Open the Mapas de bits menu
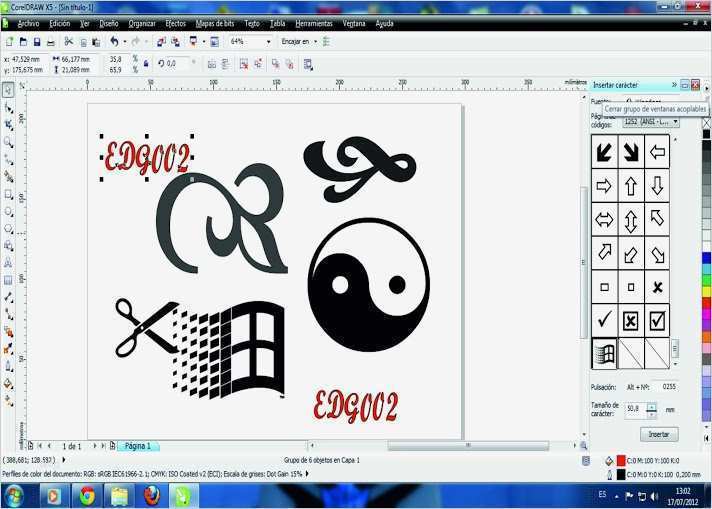Viewport: 712px width, 509px height. pyautogui.click(x=215, y=23)
